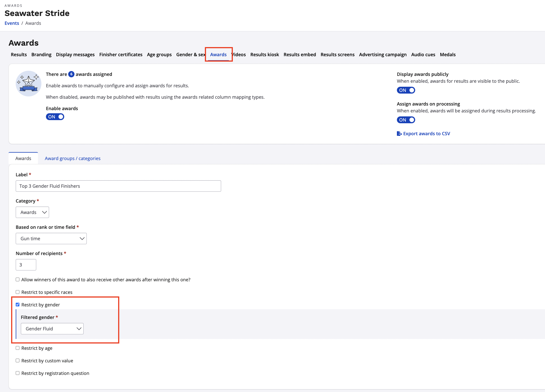The image size is (545, 392).
Task: Turn off the Enable awards toggle
Action: point(55,117)
